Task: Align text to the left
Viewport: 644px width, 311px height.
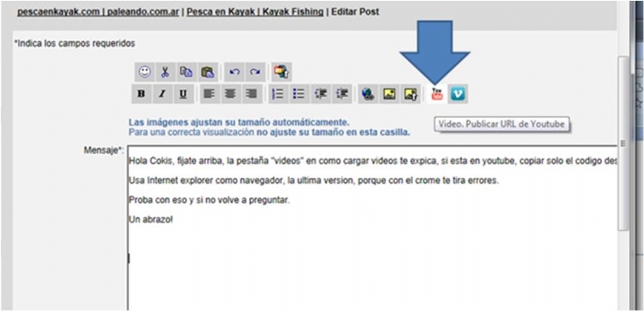Action: tap(210, 95)
